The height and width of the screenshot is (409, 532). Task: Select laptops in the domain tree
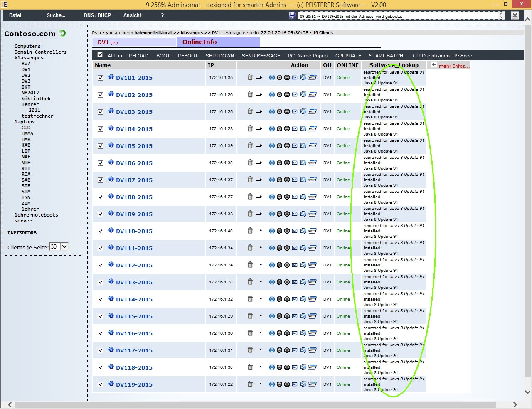coord(25,122)
